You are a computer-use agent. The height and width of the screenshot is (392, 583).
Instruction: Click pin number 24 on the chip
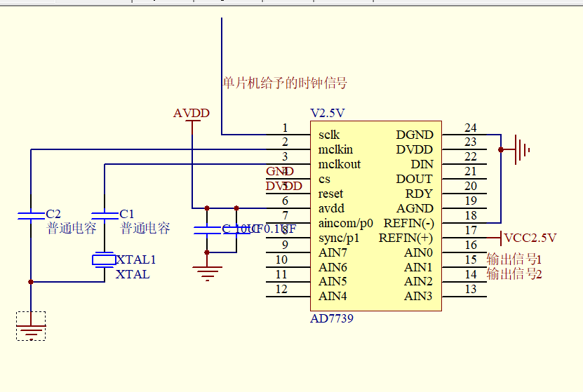point(470,128)
